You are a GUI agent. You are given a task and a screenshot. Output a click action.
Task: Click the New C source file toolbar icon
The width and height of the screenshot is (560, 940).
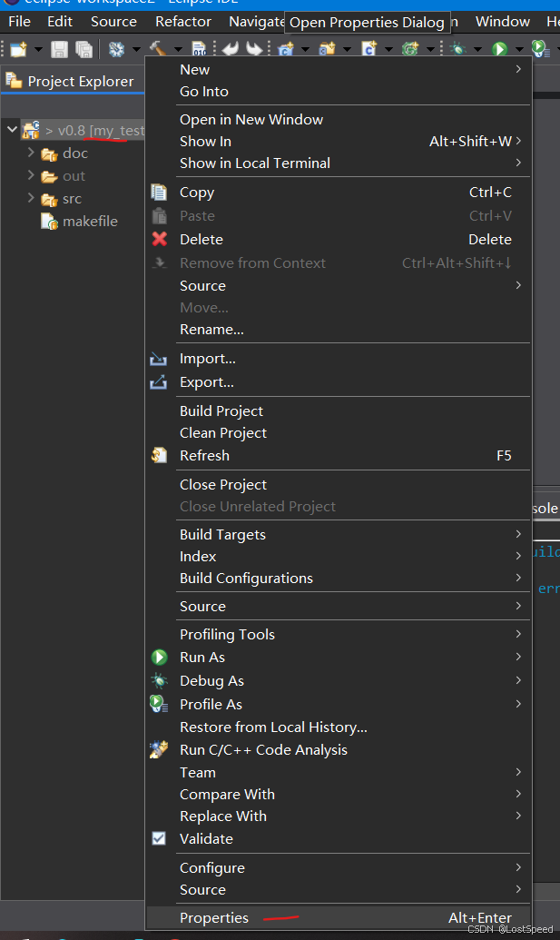coord(368,49)
